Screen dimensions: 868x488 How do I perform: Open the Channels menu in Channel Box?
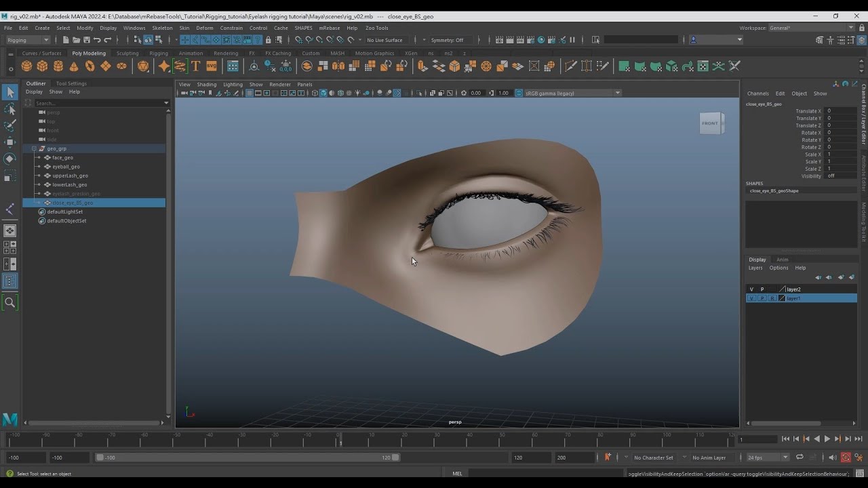[x=757, y=94]
